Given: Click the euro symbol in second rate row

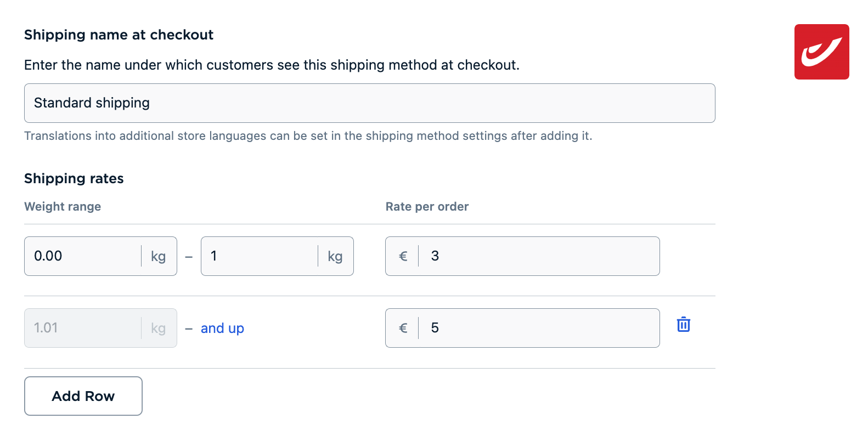Looking at the screenshot, I should 403,328.
